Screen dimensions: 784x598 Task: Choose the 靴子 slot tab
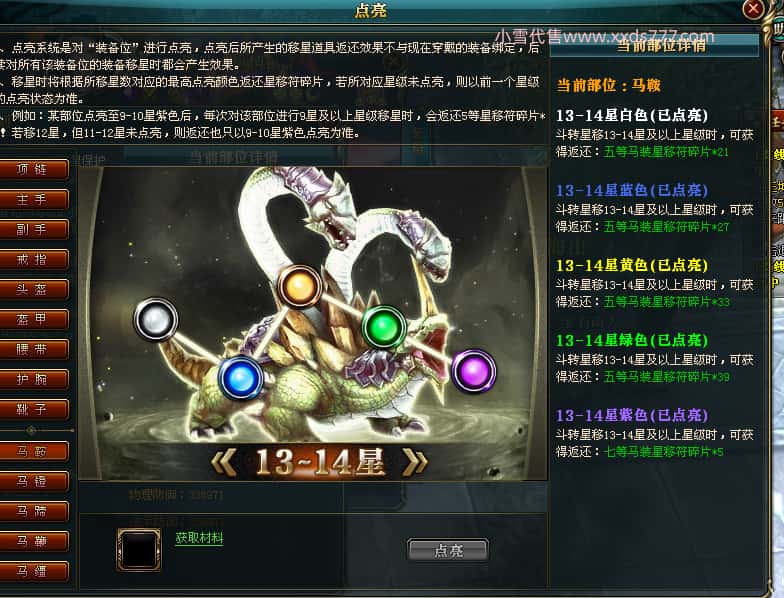point(32,409)
